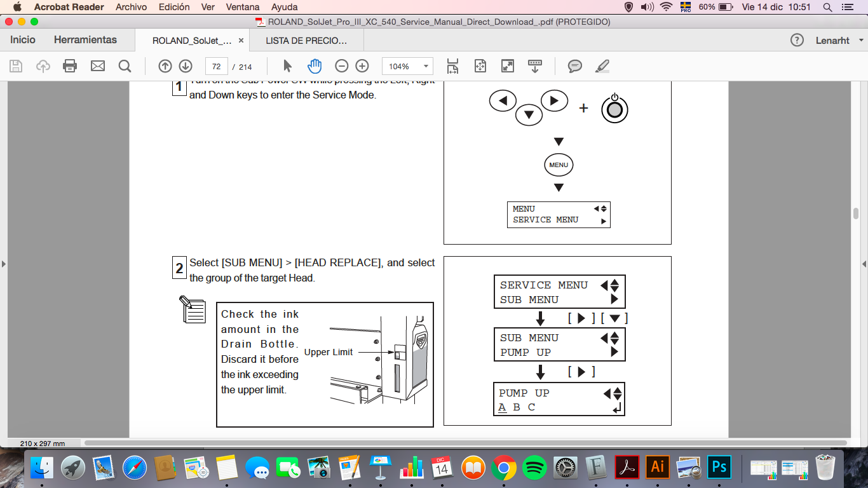The height and width of the screenshot is (488, 868).
Task: Click the Spotlight search icon
Action: 827,7
